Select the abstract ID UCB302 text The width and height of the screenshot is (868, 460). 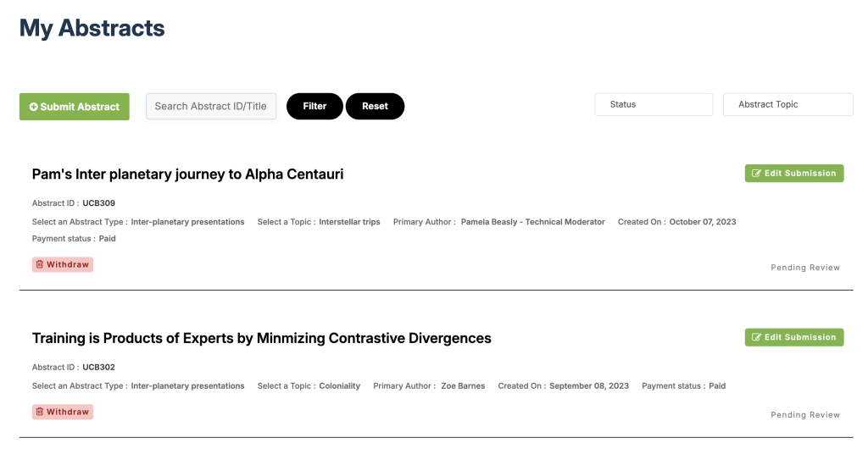(98, 367)
